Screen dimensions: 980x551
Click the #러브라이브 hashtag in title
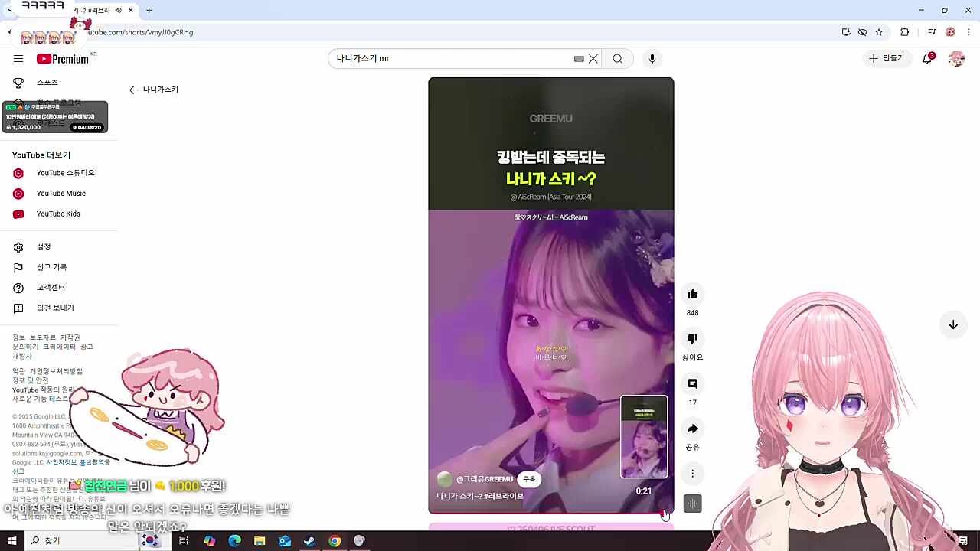(x=504, y=496)
